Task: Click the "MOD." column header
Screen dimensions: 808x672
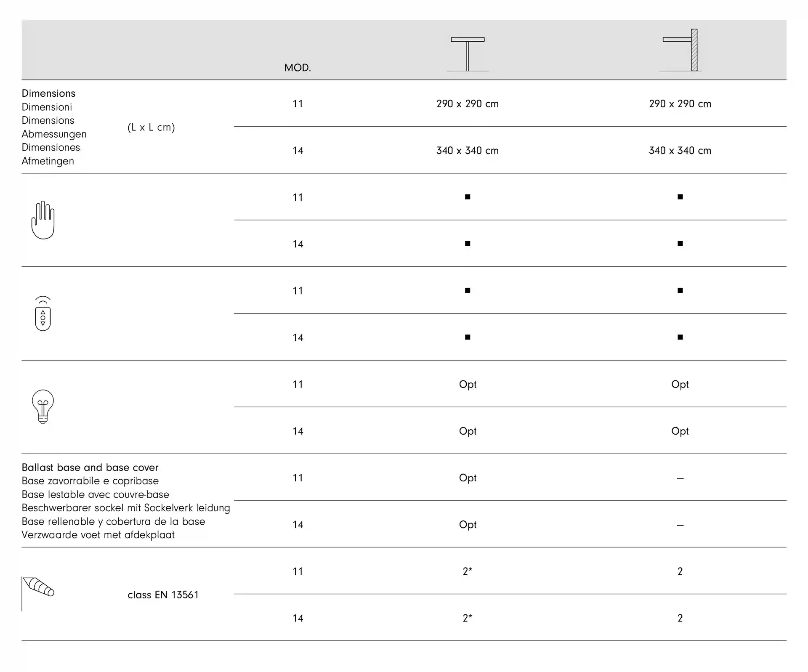Action: point(298,68)
